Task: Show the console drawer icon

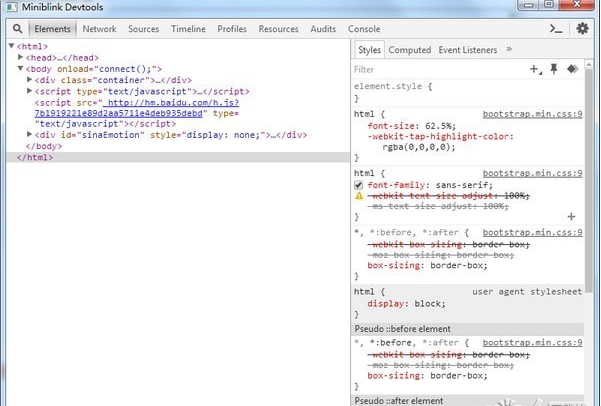Action: [557, 29]
